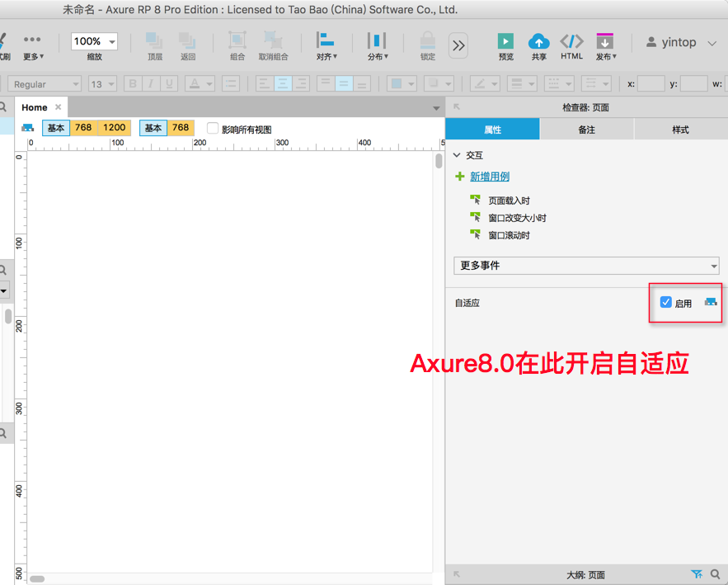Click the Preview (预览) play icon

tap(505, 41)
